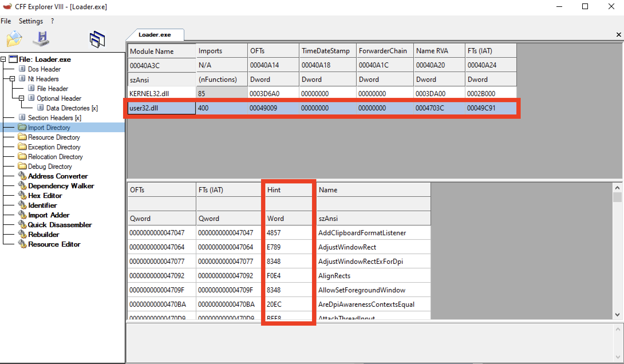Open Hex Editor from the tree
This screenshot has width=624, height=364.
coord(45,195)
